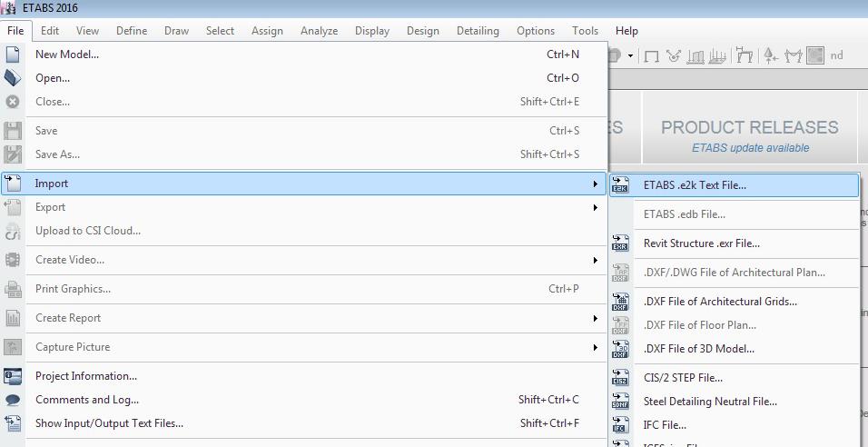868x447 pixels.
Task: Open the File menu
Action: [15, 31]
